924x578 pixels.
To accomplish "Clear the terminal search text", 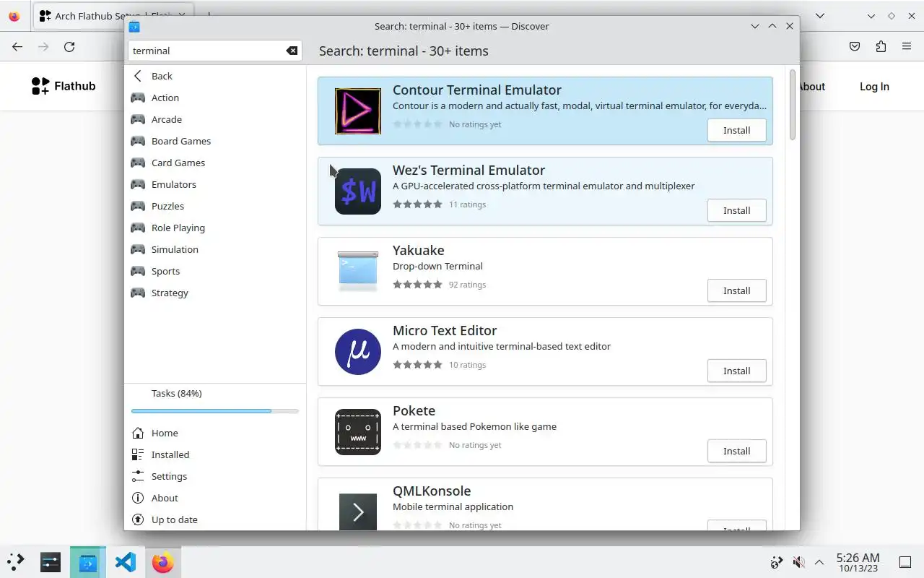I will (x=292, y=51).
